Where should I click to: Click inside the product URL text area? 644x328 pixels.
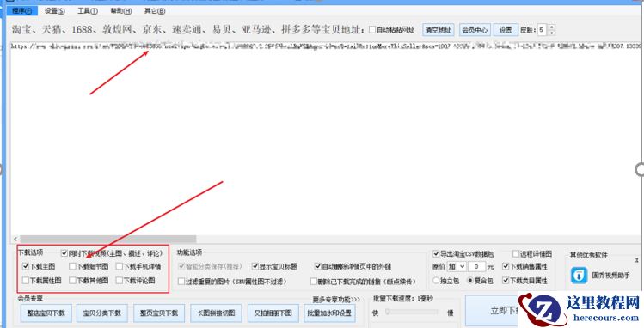[327, 139]
